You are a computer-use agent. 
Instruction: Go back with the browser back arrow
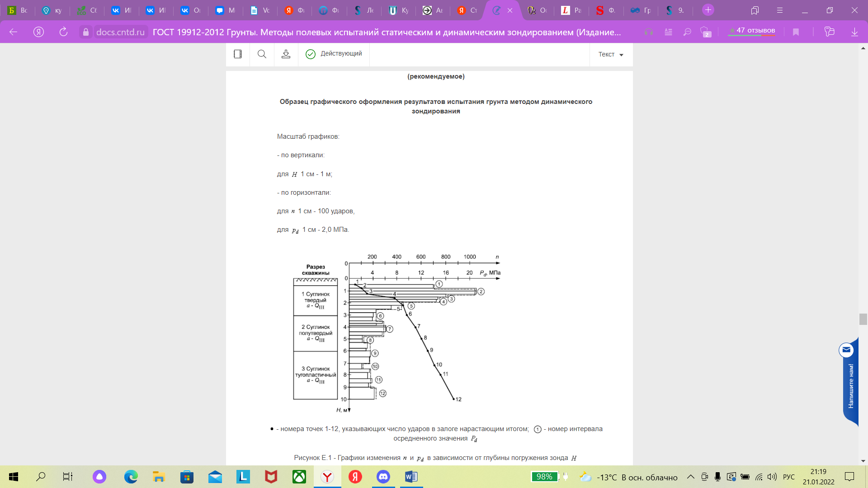[14, 32]
